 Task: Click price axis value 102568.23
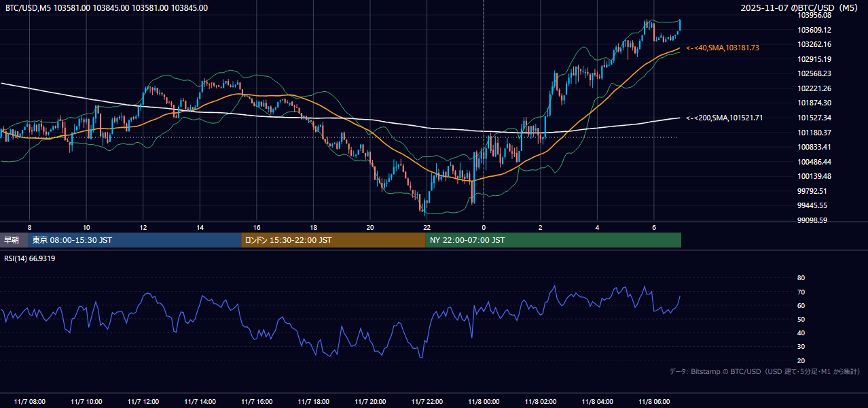[x=815, y=73]
